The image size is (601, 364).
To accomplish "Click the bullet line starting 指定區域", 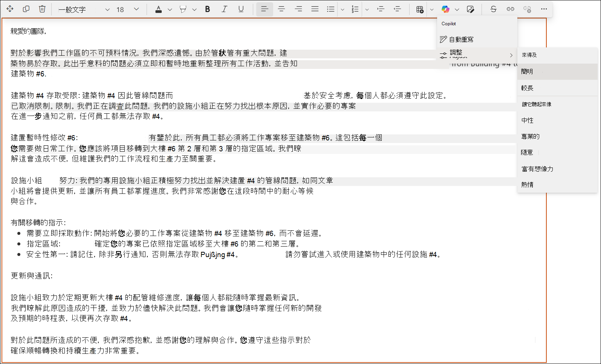I will click(x=164, y=244).
